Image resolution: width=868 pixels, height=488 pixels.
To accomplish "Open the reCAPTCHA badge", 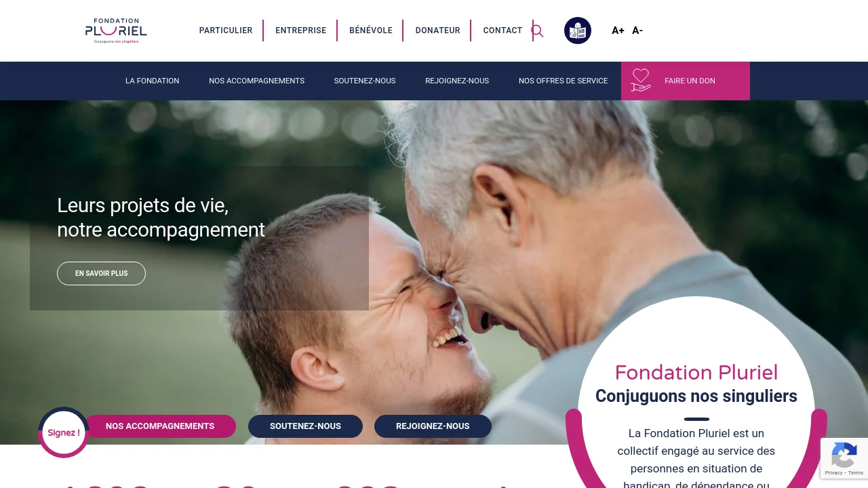I will tap(844, 458).
